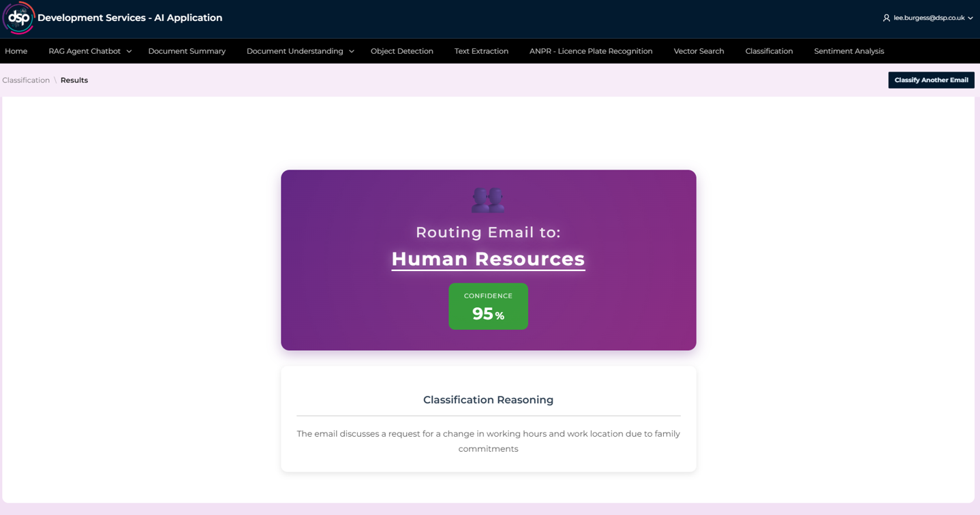Open Text Extraction from the navbar
The width and height of the screenshot is (980, 515).
coord(481,51)
